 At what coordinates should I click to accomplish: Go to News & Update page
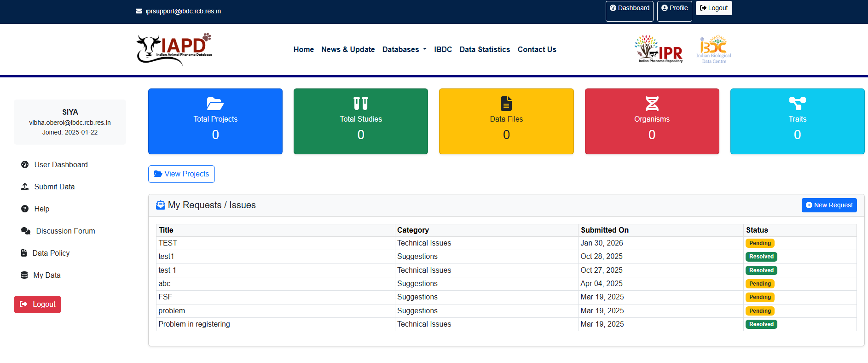pos(348,49)
